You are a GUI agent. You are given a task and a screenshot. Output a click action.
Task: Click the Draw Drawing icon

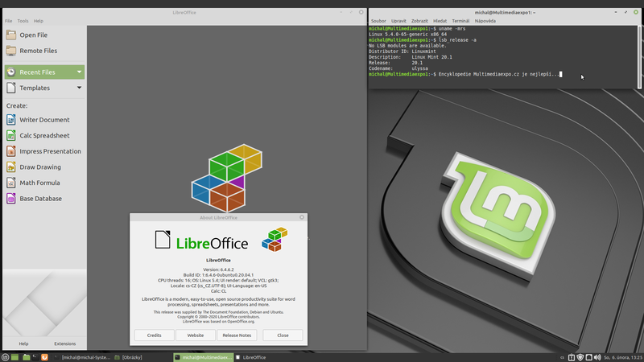[x=11, y=167]
